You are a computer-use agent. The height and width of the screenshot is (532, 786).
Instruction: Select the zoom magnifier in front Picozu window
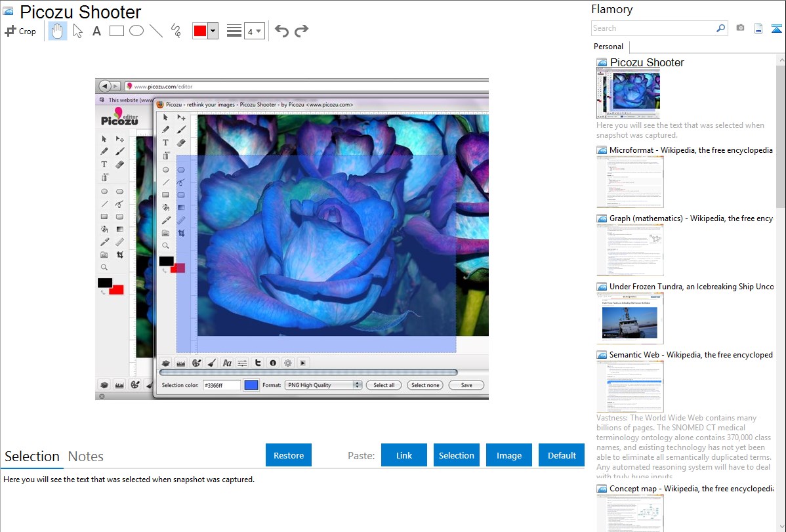tap(165, 246)
